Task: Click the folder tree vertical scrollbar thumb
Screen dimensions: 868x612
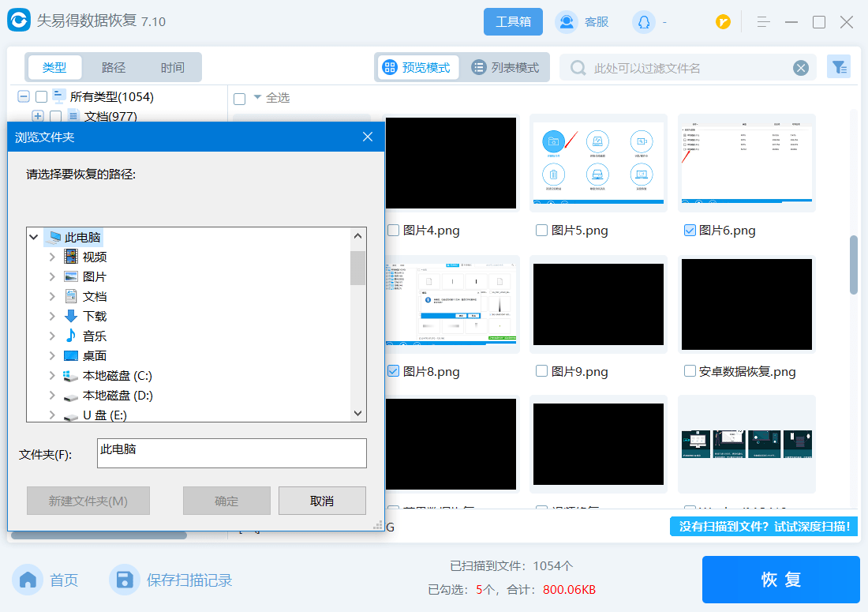Action: (x=358, y=268)
